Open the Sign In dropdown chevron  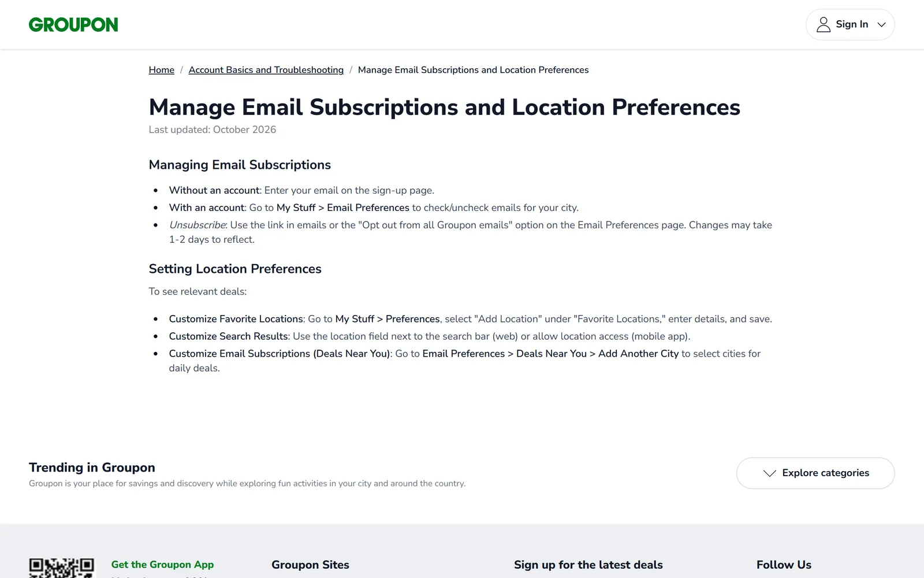(x=881, y=25)
